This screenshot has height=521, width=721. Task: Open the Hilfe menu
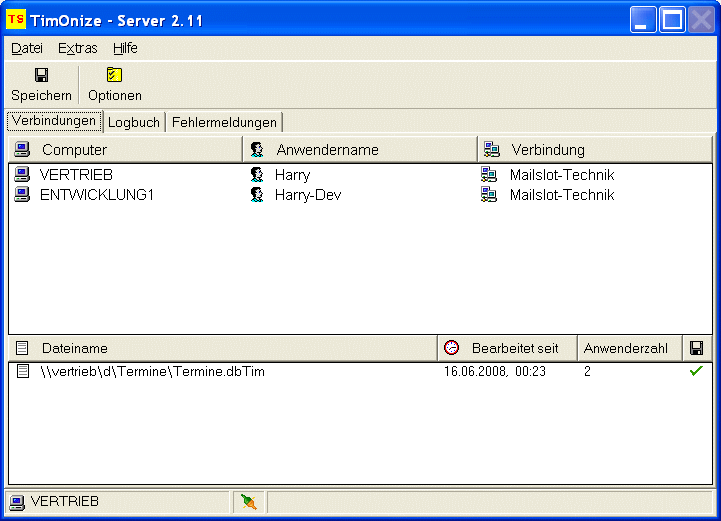(x=125, y=48)
